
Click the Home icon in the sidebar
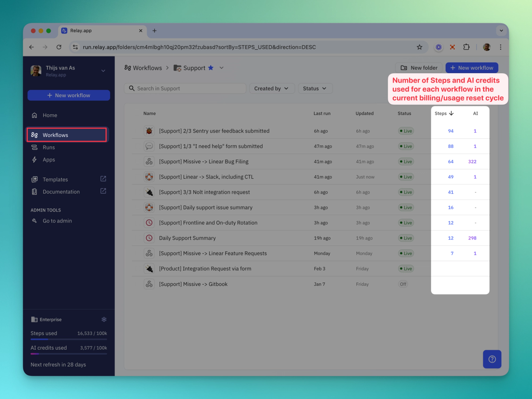tap(35, 115)
